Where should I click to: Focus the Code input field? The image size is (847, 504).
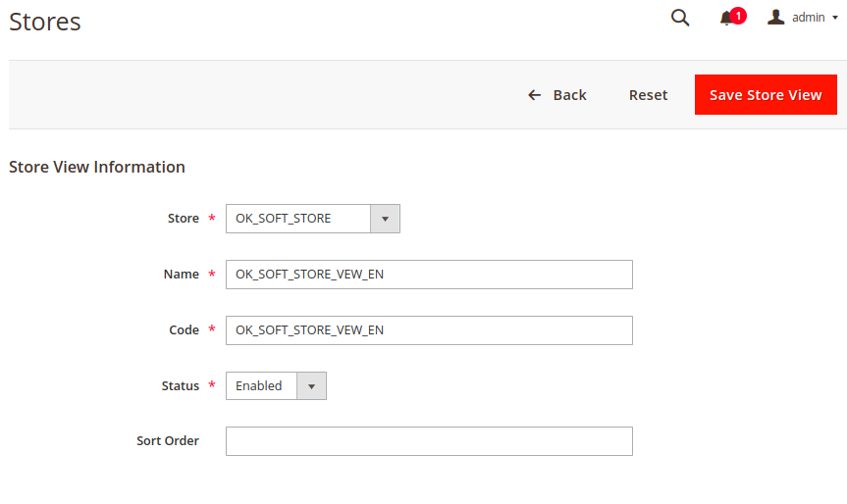click(x=429, y=330)
